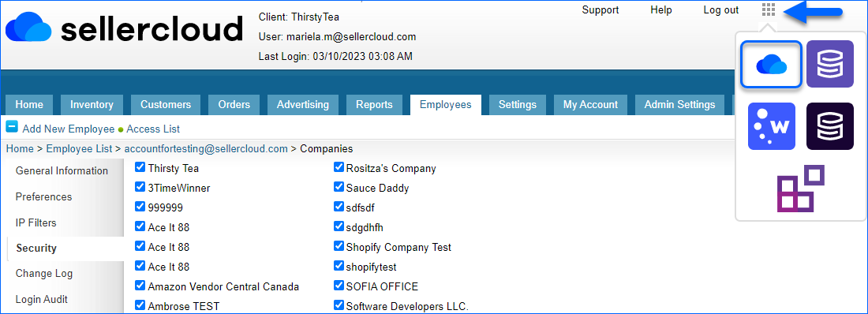Open Change Log sidebar item
The height and width of the screenshot is (314, 868).
click(43, 274)
